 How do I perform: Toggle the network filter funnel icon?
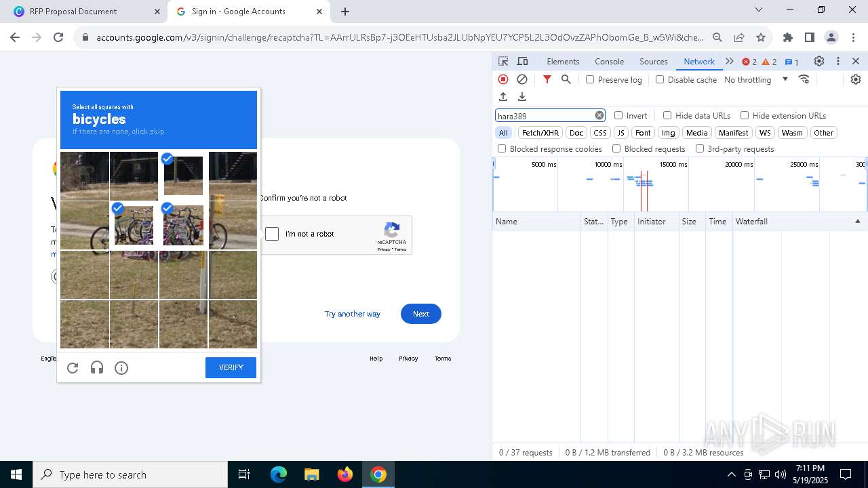[x=547, y=79]
